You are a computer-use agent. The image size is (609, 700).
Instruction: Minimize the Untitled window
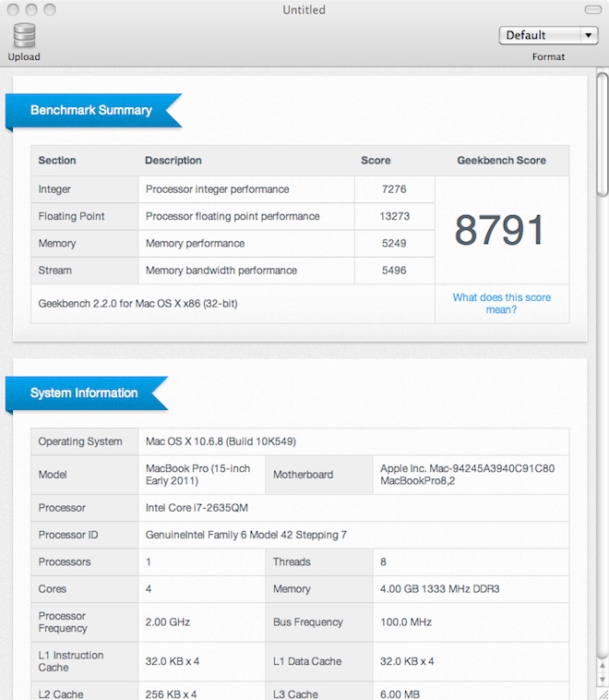[31, 10]
